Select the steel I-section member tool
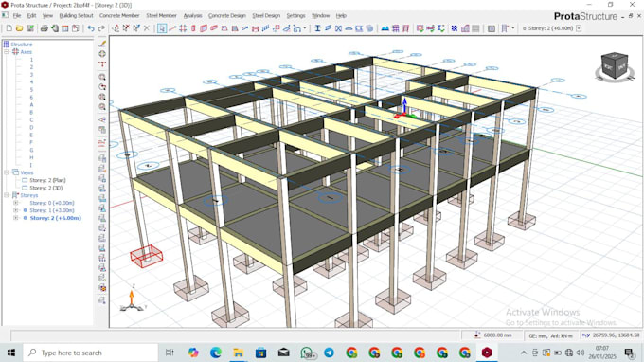The height and width of the screenshot is (362, 644). coord(317,28)
